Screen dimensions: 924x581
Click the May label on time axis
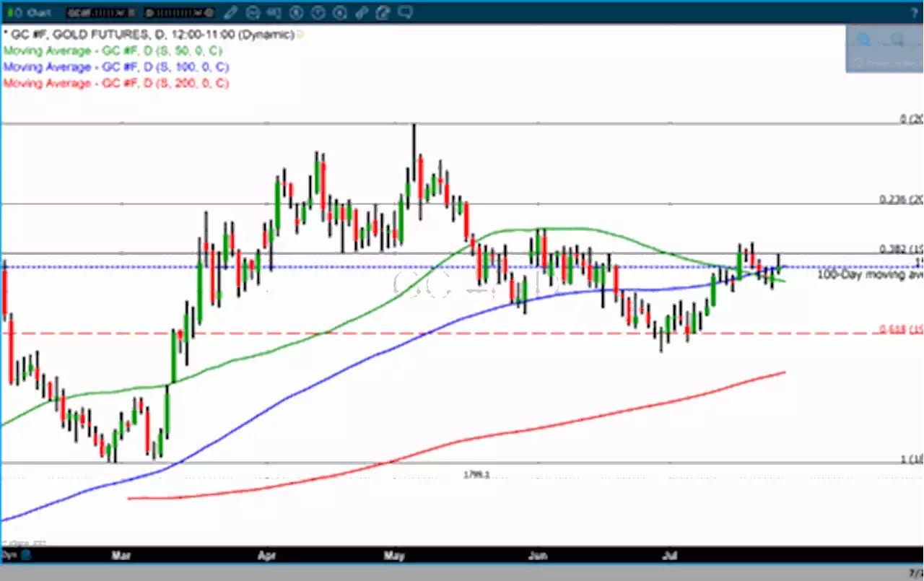pos(394,556)
